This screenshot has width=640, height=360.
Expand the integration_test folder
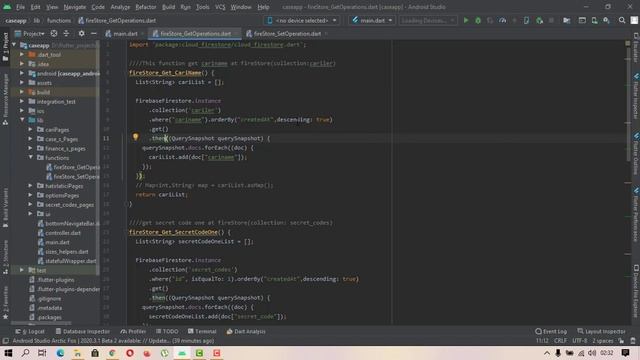tap(22, 101)
